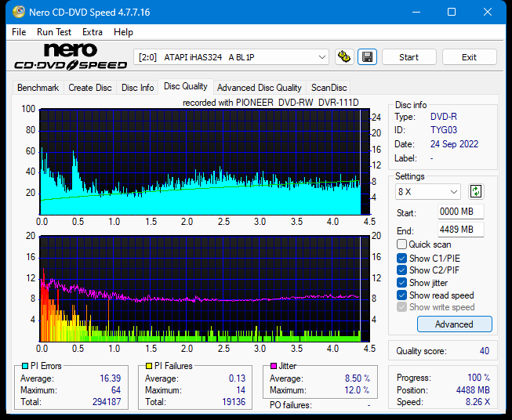Click the recorded with PIONEER DVR-111D caption

pyautogui.click(x=271, y=103)
